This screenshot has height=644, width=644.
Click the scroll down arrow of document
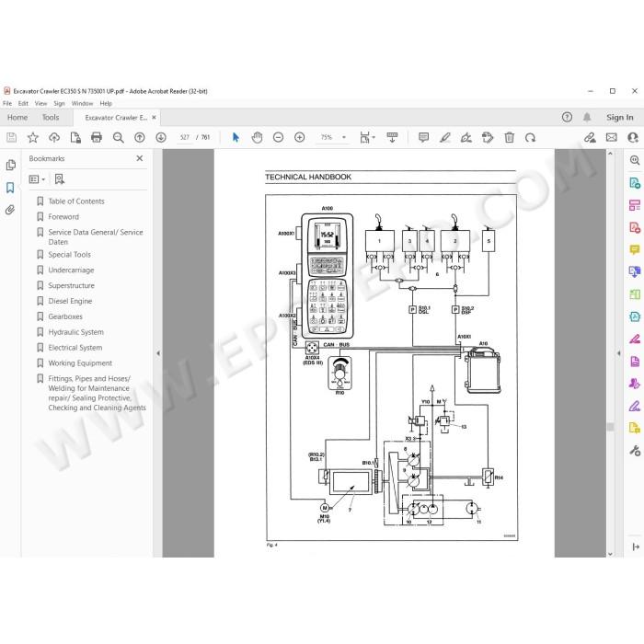pos(610,554)
